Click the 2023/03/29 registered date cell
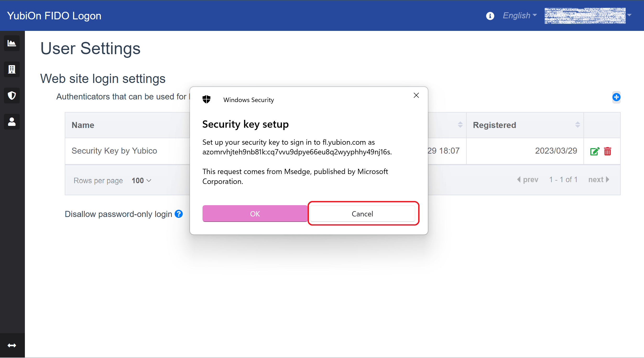Viewport: 644px width, 358px height. pyautogui.click(x=525, y=151)
